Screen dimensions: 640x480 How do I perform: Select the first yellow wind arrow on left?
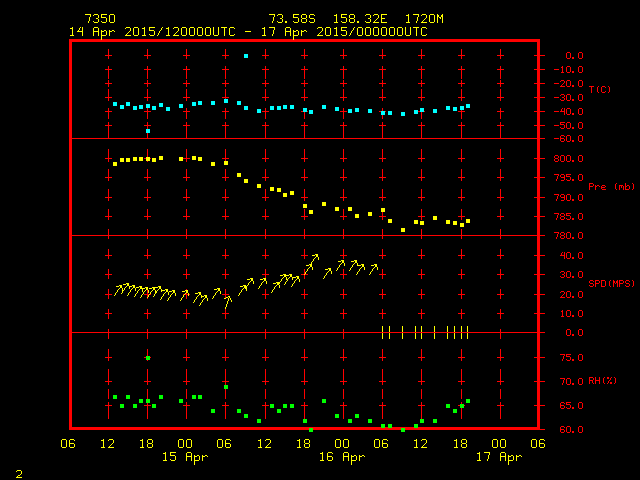click(x=118, y=290)
